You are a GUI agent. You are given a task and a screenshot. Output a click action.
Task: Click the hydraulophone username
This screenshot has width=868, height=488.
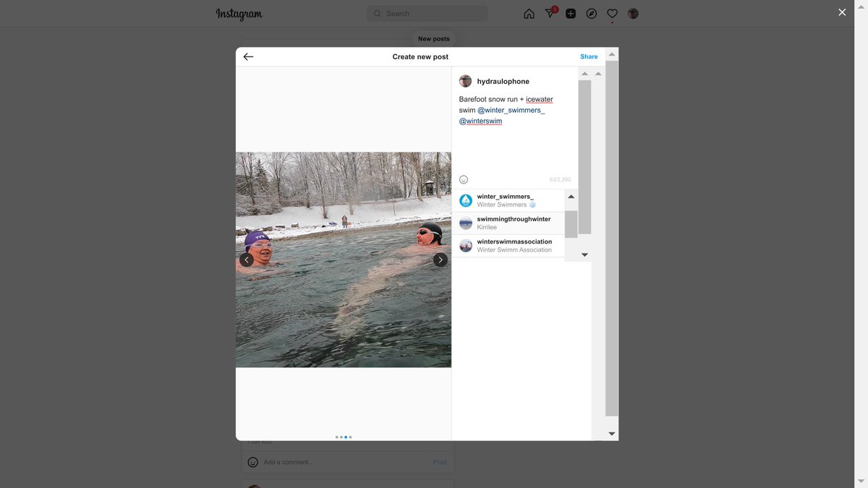[x=503, y=82]
